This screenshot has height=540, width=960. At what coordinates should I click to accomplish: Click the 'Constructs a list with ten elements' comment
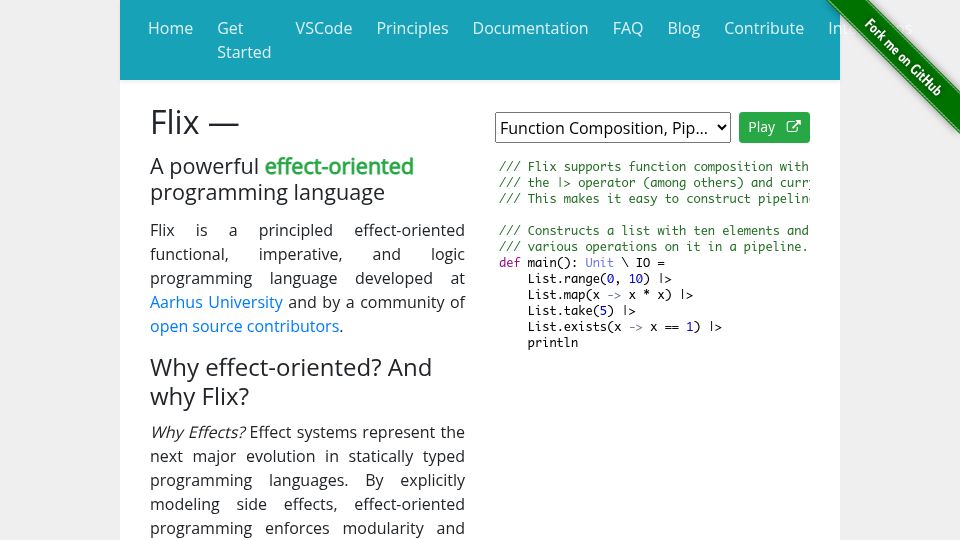pyautogui.click(x=653, y=231)
